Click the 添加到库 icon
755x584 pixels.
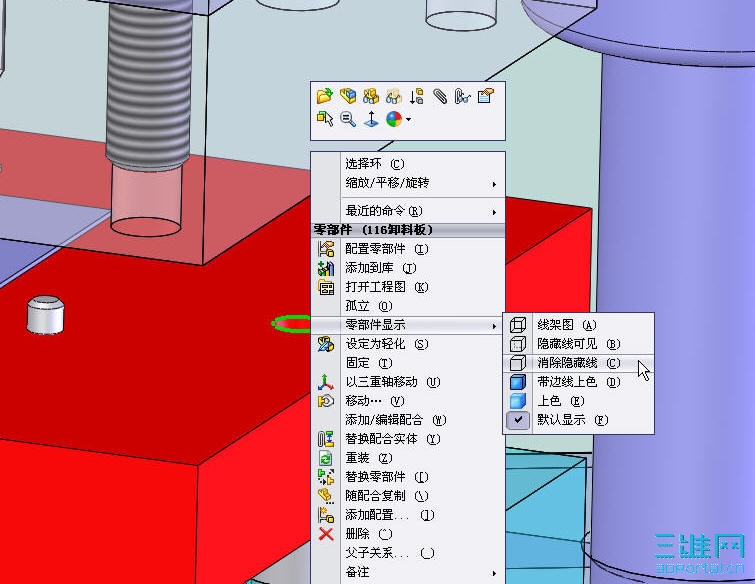pos(326,268)
